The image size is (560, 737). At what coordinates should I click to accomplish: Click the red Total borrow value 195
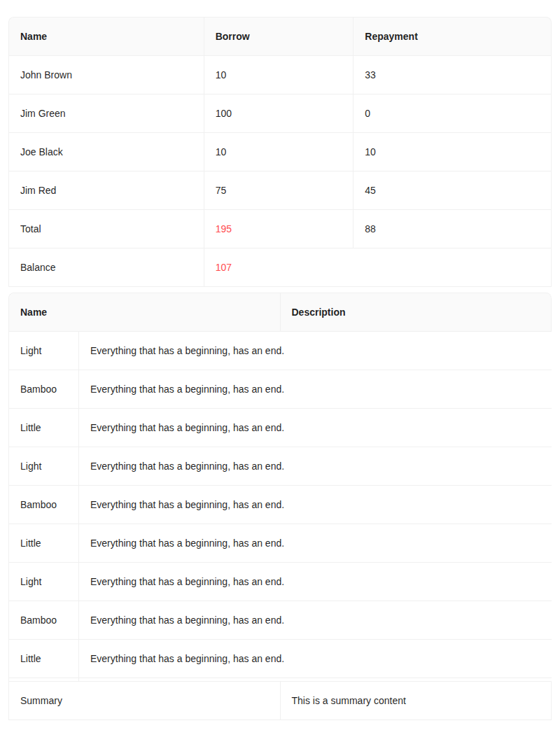tap(223, 229)
